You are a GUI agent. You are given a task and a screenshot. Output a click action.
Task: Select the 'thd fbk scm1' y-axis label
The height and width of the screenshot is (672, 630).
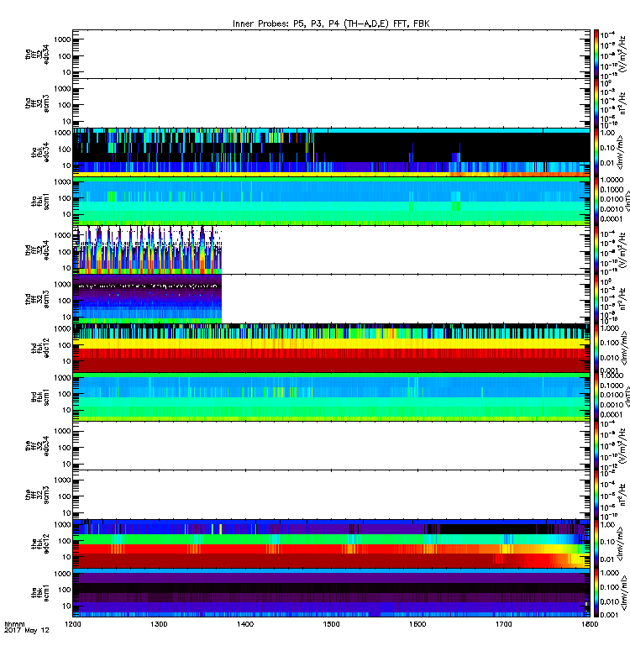40,396
